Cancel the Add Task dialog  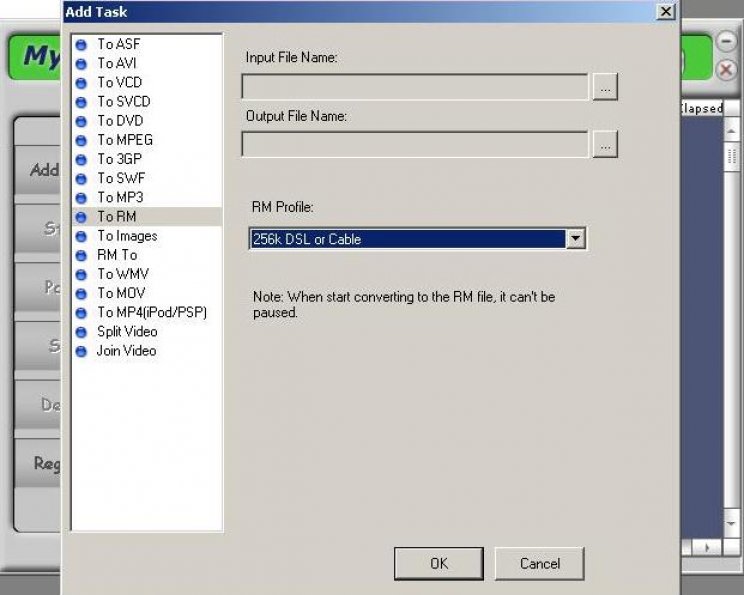click(x=539, y=564)
